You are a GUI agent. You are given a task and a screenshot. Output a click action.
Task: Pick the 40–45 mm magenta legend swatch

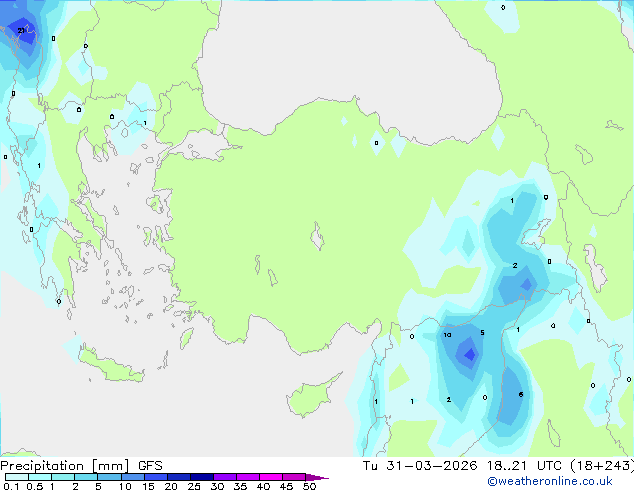tap(271, 477)
